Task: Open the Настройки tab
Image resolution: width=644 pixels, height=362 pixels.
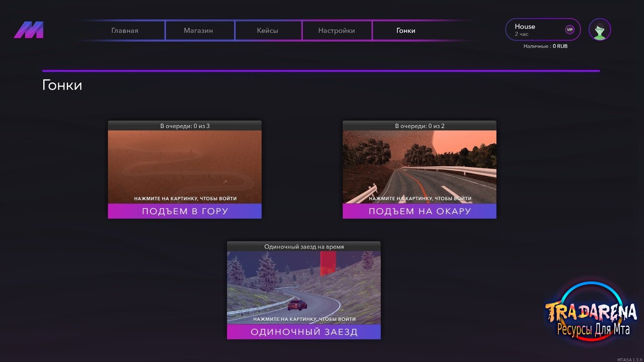Action: (337, 31)
